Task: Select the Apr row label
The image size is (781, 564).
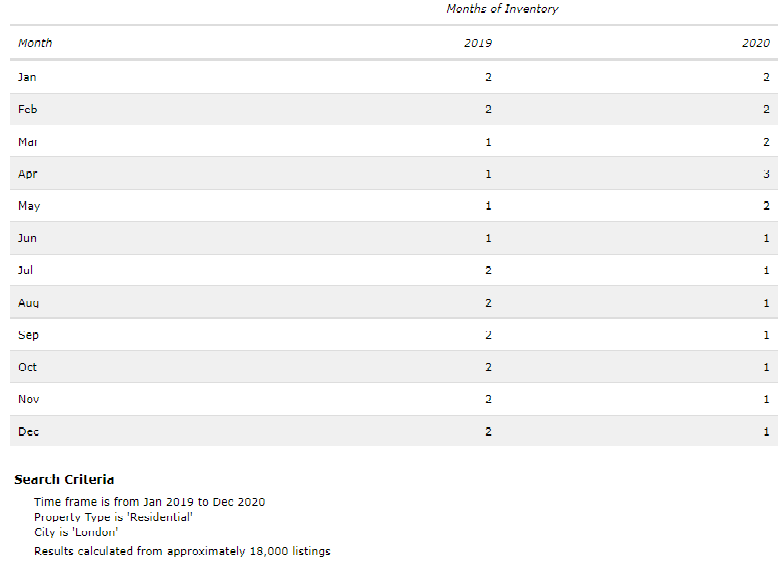Action: 27,174
